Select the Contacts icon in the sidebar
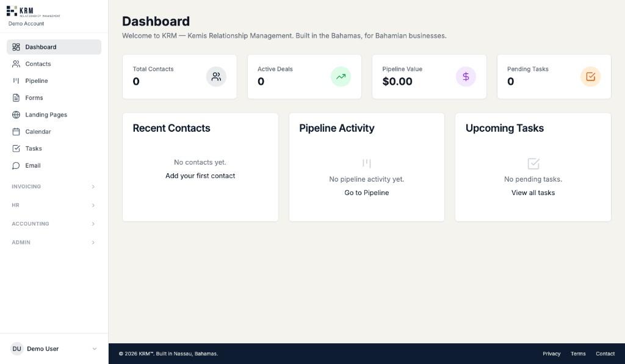This screenshot has width=625, height=364. (x=16, y=63)
